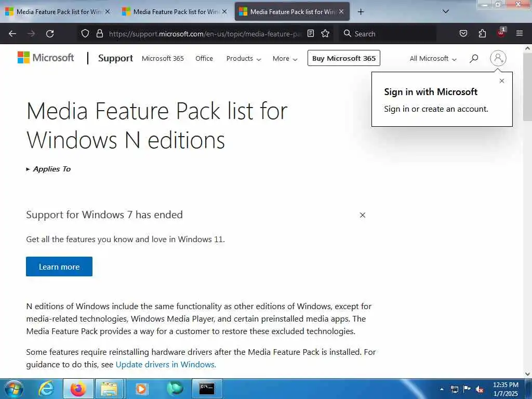The image size is (532, 399).
Task: Click the Microsoft logo
Action: 46,58
